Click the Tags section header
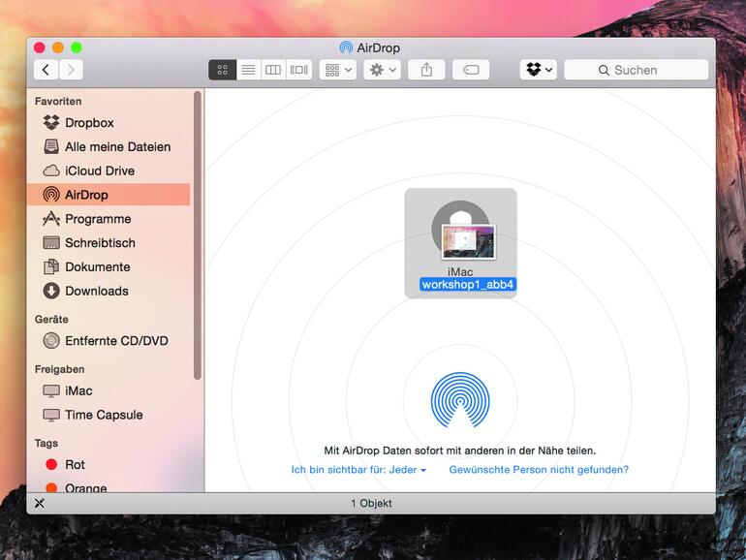746x560 pixels. [x=47, y=443]
